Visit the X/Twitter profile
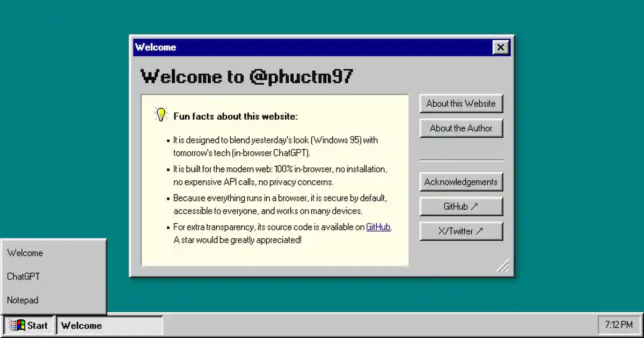Screen dimensions: 644x338 click(461, 231)
